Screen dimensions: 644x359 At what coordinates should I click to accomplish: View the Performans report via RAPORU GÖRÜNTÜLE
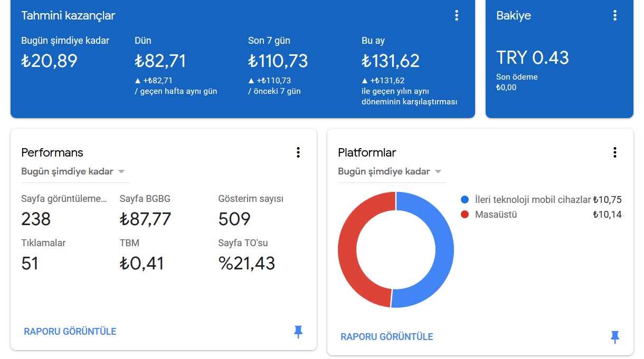click(70, 332)
